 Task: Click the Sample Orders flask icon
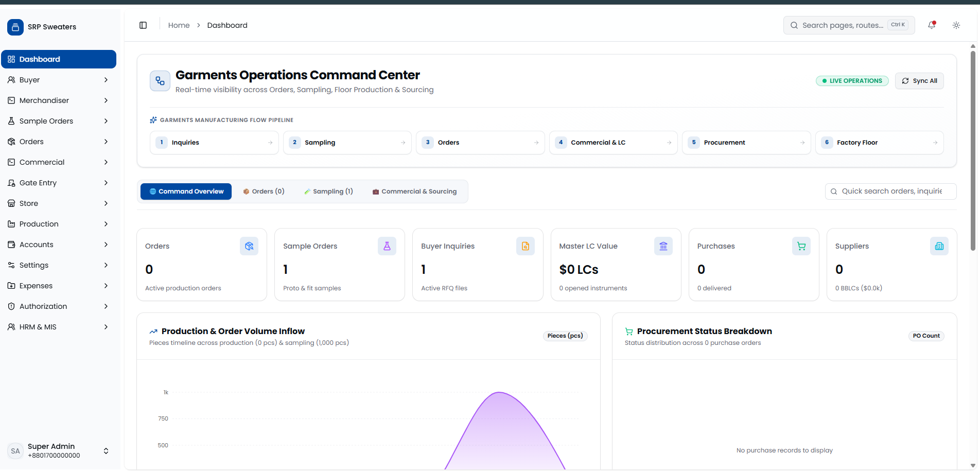(x=387, y=246)
